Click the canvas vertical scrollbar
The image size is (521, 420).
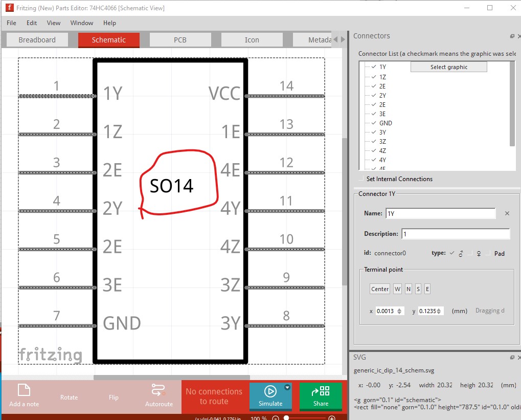[x=345, y=211]
